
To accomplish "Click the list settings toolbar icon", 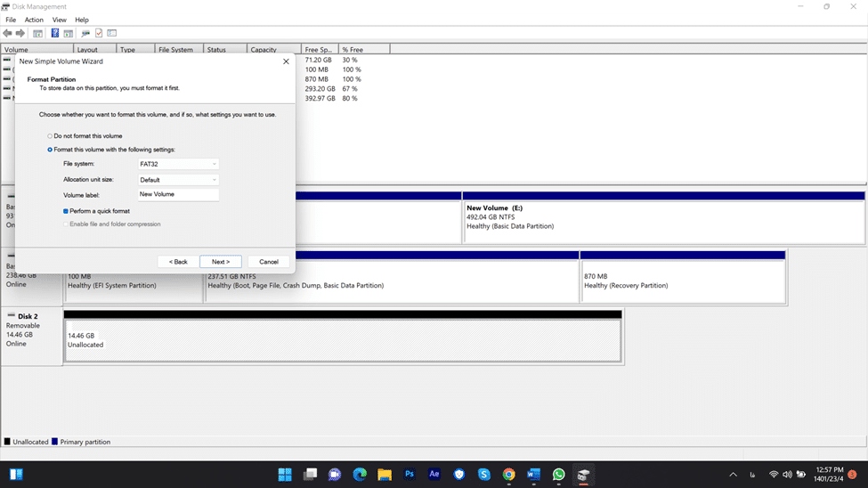I will coord(112,33).
